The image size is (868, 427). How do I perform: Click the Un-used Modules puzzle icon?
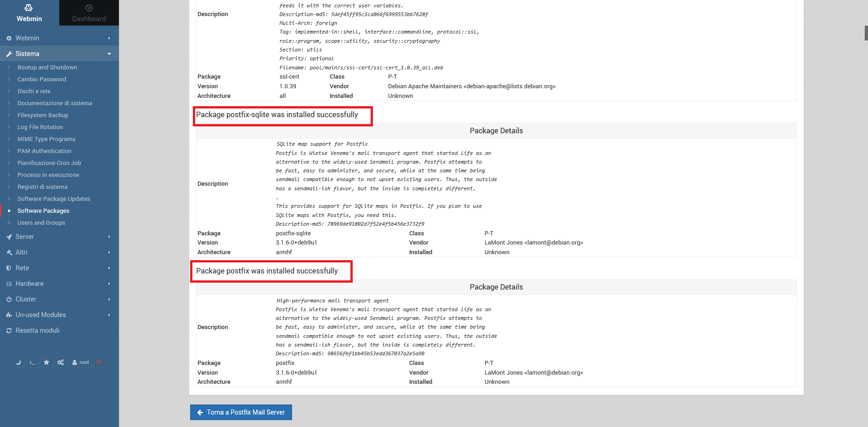click(x=9, y=315)
